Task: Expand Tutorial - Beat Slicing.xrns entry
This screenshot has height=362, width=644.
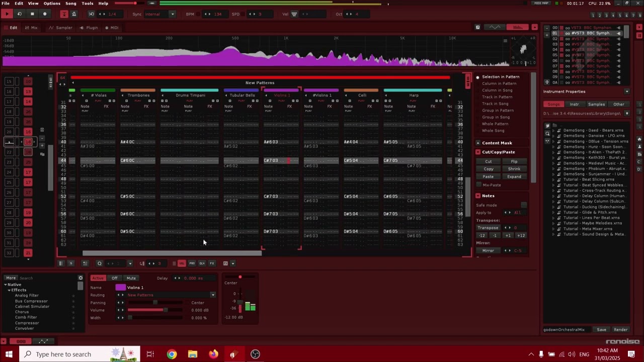Action: click(x=553, y=179)
